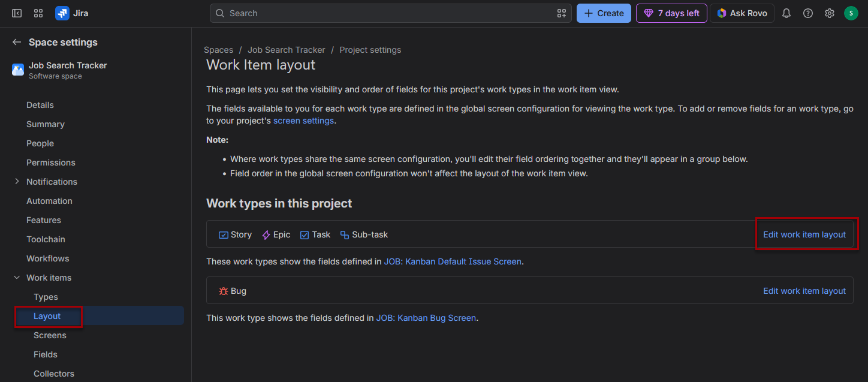Screen dimensions: 868x382
Task: Click the Work items sidebar label
Action: (49, 278)
